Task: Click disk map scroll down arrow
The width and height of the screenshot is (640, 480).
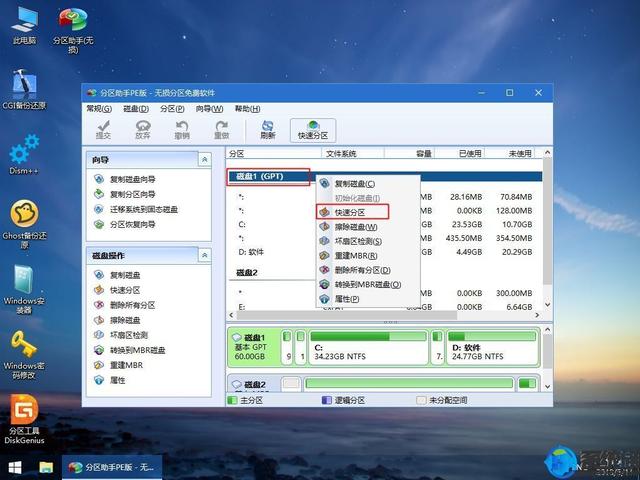Action: point(548,387)
